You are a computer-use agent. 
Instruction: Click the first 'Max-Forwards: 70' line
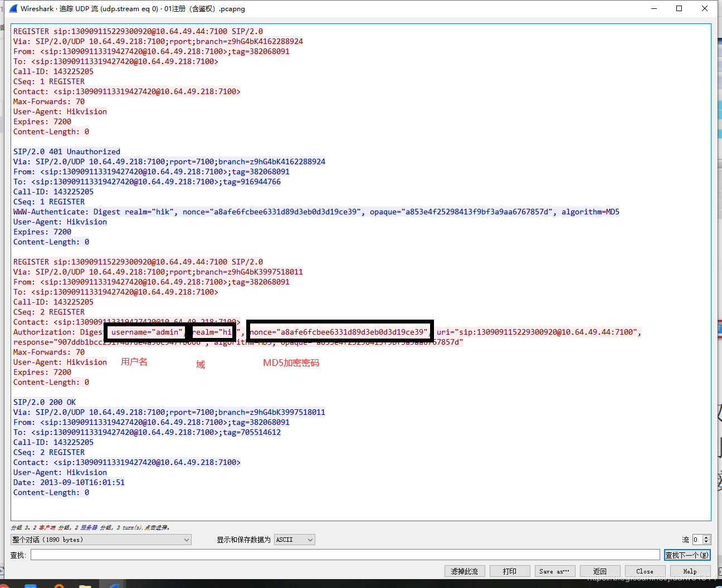49,101
